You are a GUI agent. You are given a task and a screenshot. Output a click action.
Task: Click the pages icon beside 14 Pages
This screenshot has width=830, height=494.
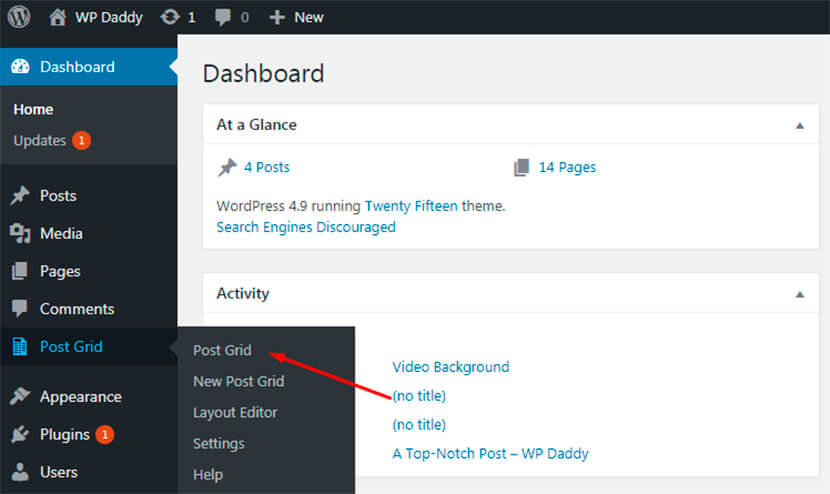click(x=521, y=167)
